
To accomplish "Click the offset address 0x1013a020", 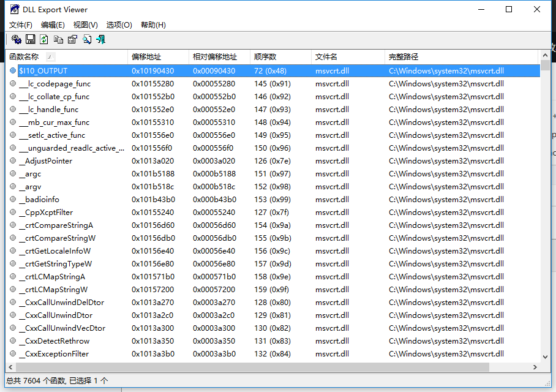I will (153, 160).
